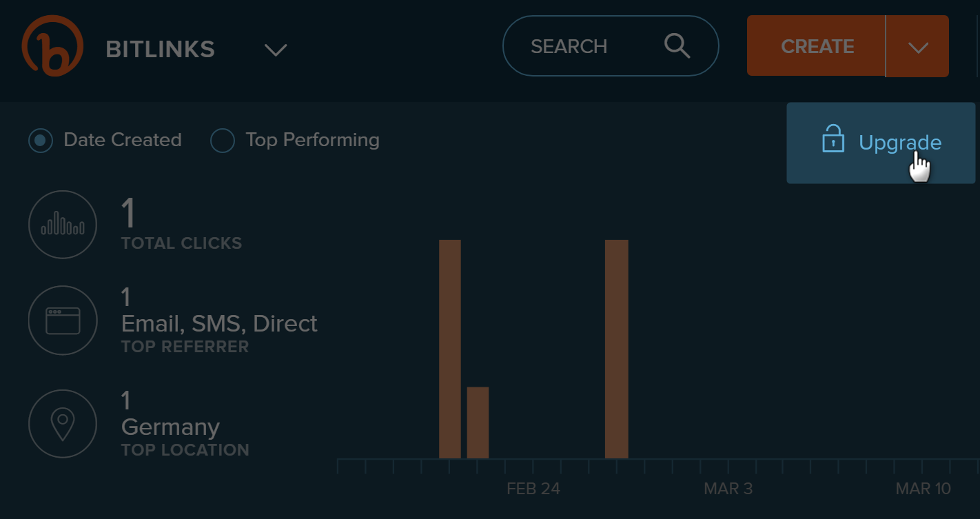The height and width of the screenshot is (519, 980).
Task: Click the MAR 3 axis label
Action: (x=728, y=489)
